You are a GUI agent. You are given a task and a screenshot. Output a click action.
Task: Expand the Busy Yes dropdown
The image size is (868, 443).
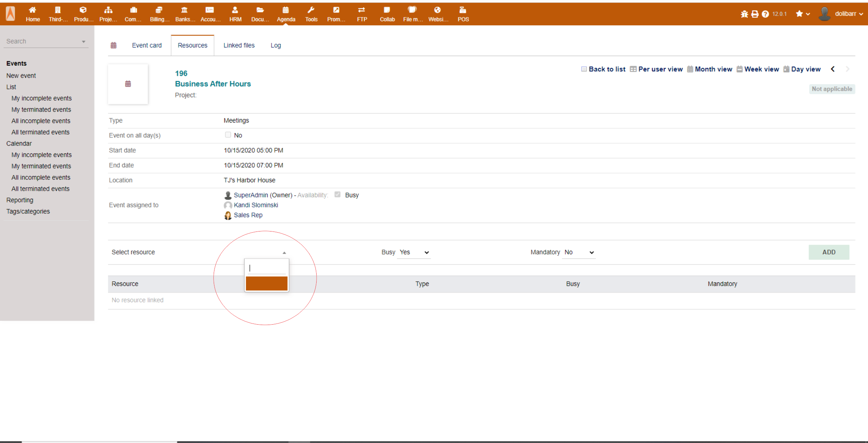[x=414, y=252]
